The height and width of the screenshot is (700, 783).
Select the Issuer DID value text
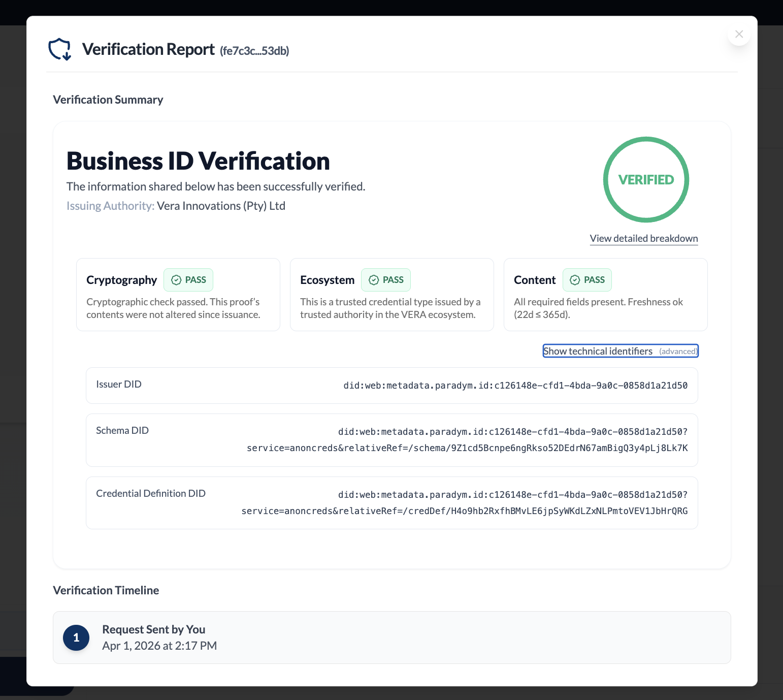click(x=515, y=386)
